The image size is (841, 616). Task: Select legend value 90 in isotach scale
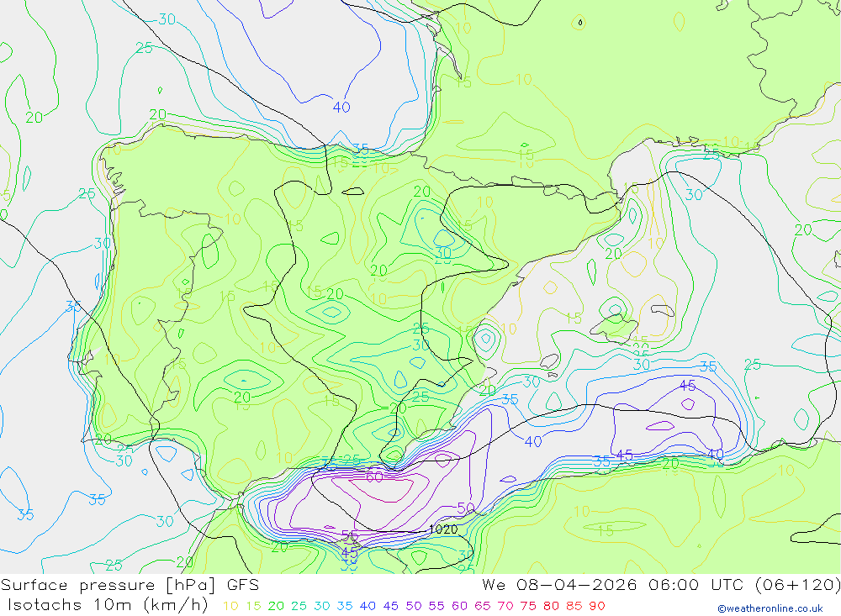coord(597,607)
